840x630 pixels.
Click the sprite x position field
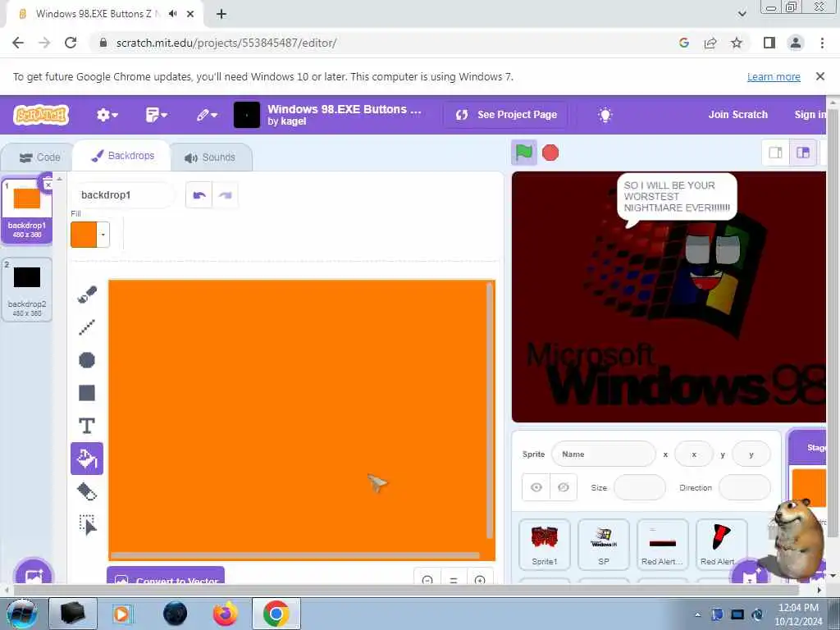pos(694,454)
